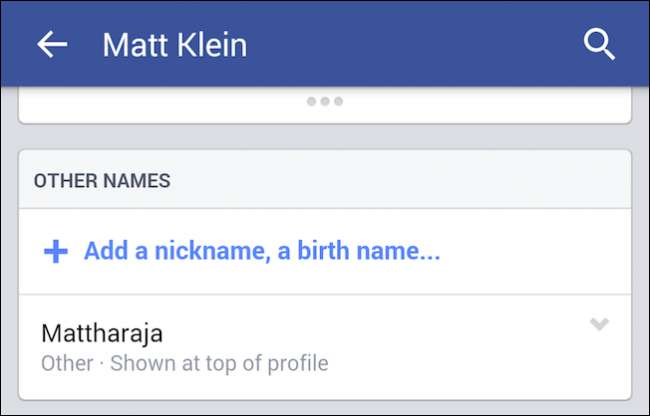The image size is (650, 416).
Task: Click "Add a nickname, a birth name..." link
Action: tap(261, 252)
